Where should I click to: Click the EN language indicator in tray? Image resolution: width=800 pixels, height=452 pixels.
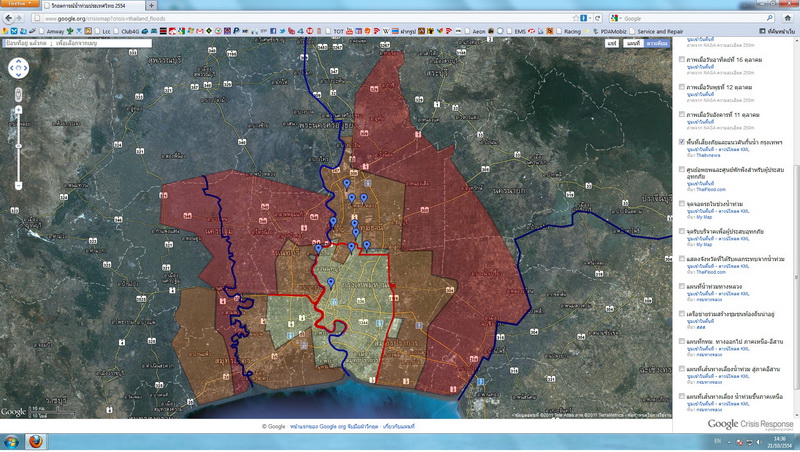click(x=718, y=441)
